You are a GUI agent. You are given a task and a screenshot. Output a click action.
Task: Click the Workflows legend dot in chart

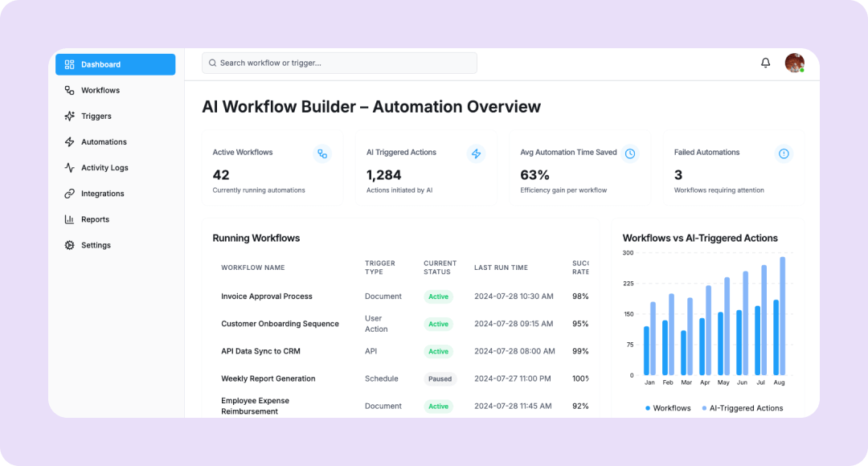pos(648,408)
